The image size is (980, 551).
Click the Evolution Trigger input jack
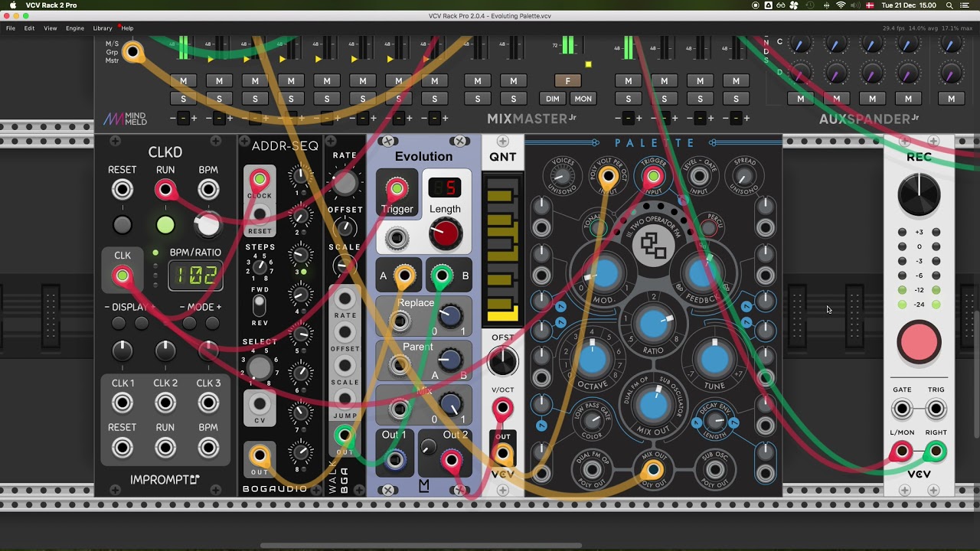coord(397,189)
